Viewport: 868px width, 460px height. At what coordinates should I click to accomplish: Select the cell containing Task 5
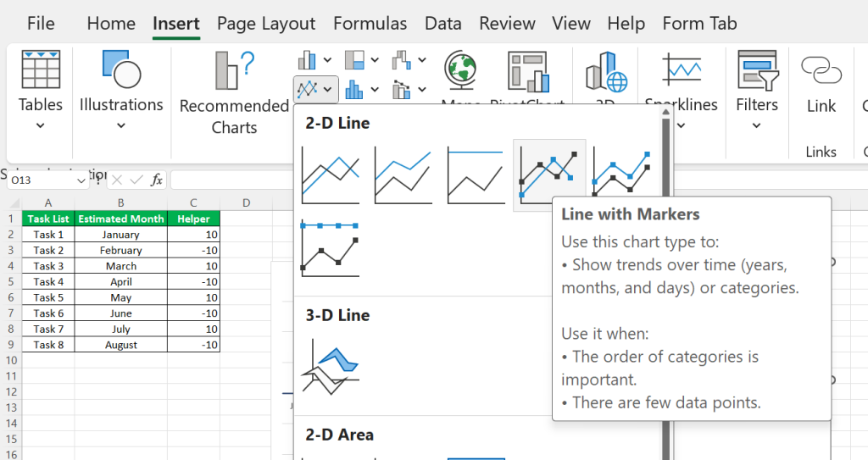[x=48, y=298]
